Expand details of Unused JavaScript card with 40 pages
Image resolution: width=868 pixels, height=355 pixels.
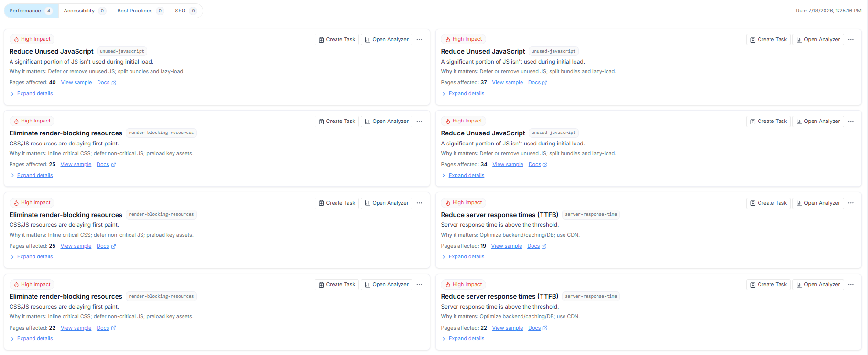pos(35,94)
